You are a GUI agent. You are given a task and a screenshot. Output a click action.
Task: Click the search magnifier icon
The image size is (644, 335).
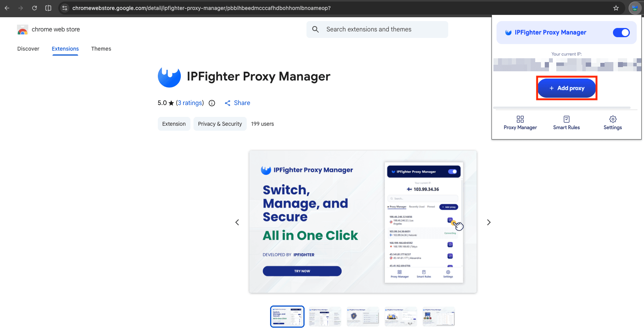[x=315, y=30]
